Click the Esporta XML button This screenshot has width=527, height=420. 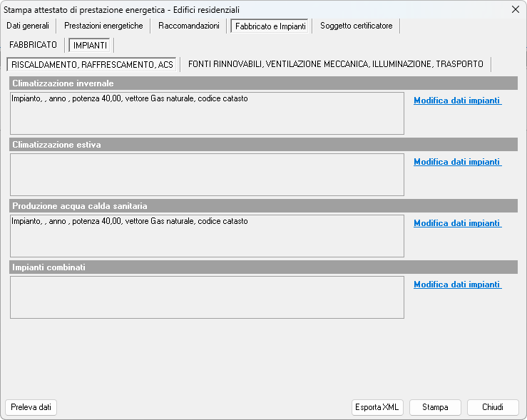pyautogui.click(x=378, y=408)
